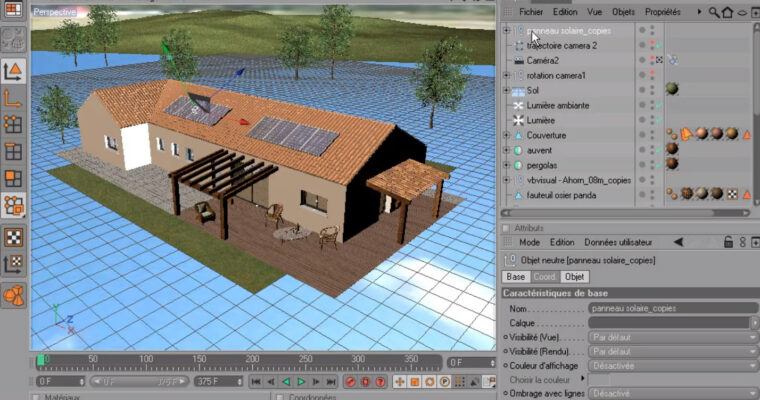Toggle point-level animation dotted icon

pyautogui.click(x=459, y=382)
